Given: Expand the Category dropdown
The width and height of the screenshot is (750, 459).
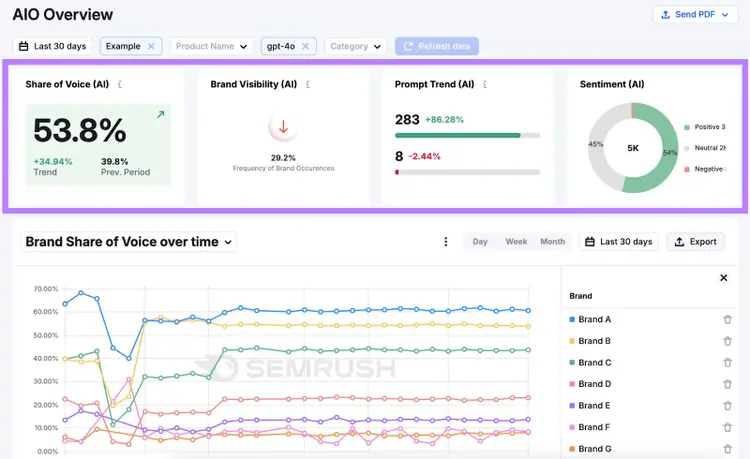Looking at the screenshot, I should pyautogui.click(x=355, y=46).
